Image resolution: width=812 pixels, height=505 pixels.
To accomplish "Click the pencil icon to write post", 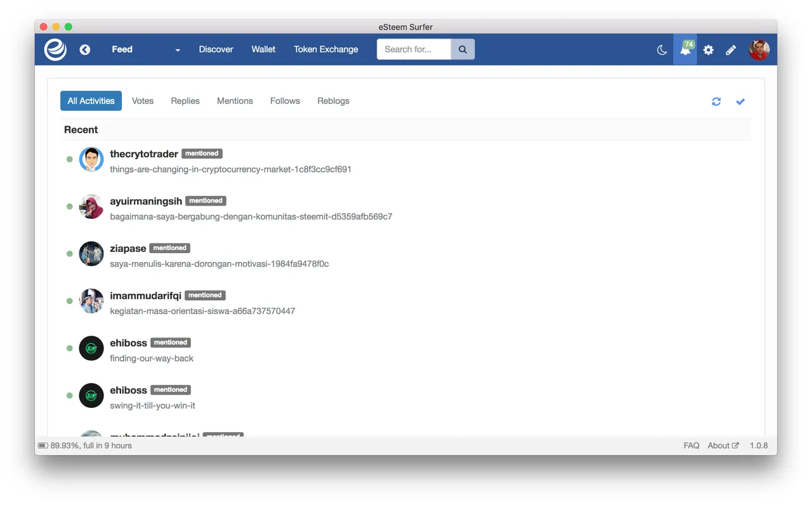I will coord(731,49).
